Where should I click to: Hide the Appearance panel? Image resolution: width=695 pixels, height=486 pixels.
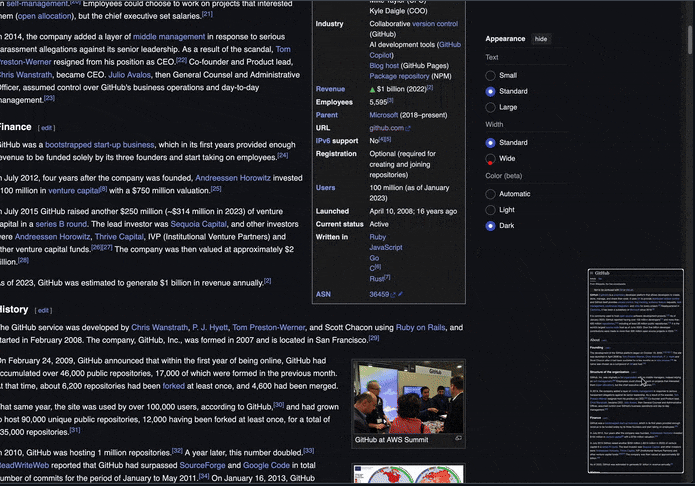coord(541,38)
